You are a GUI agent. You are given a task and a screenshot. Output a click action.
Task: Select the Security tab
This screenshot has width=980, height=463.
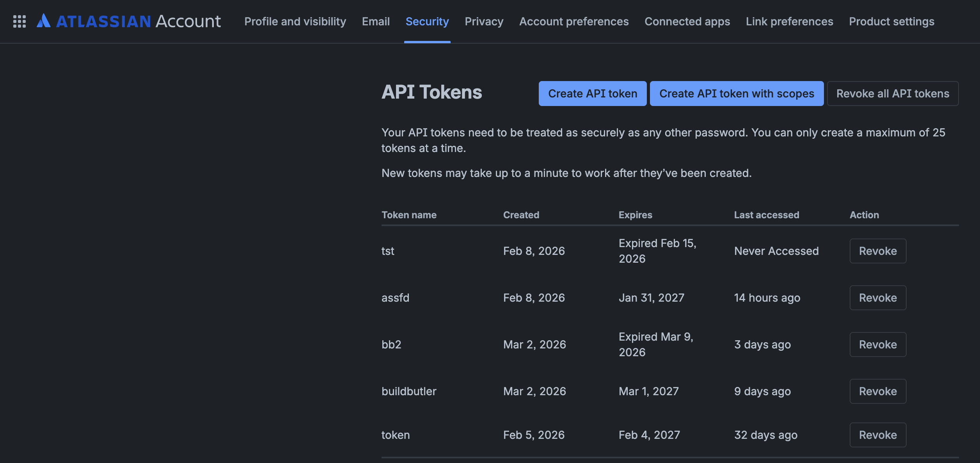427,21
